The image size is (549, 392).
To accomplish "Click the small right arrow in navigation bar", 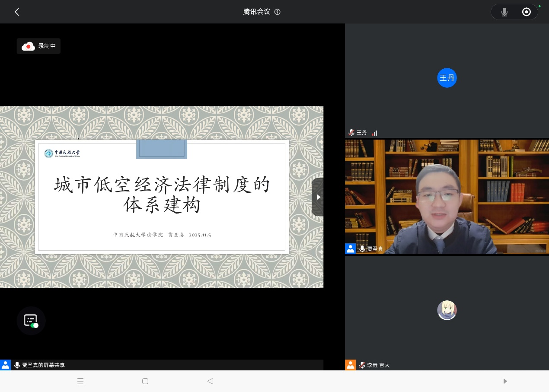I will click(505, 381).
